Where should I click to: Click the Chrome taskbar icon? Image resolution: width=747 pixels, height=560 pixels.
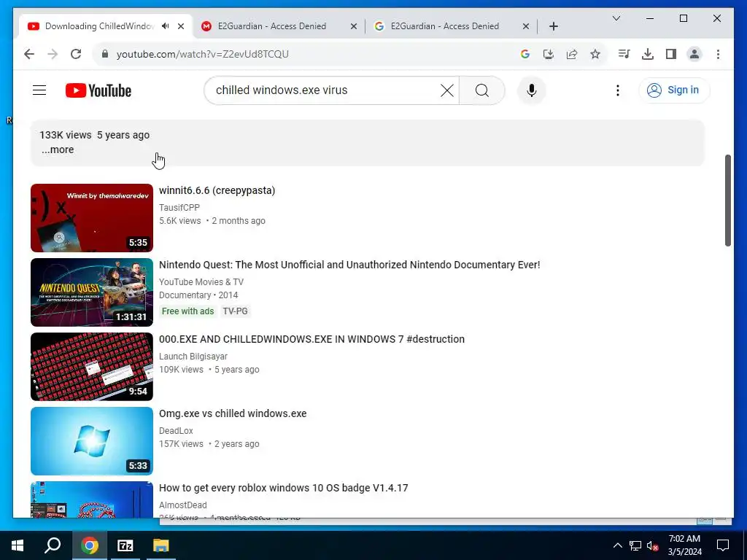90,545
